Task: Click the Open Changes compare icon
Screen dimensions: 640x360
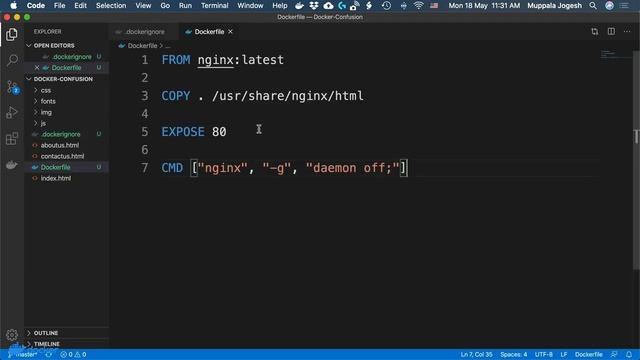Action: [x=595, y=32]
